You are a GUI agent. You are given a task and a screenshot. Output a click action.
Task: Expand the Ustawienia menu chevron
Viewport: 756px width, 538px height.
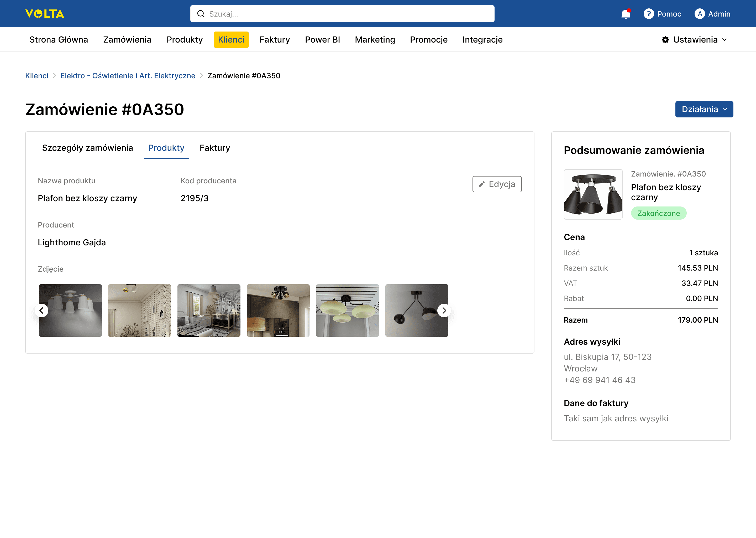point(724,40)
